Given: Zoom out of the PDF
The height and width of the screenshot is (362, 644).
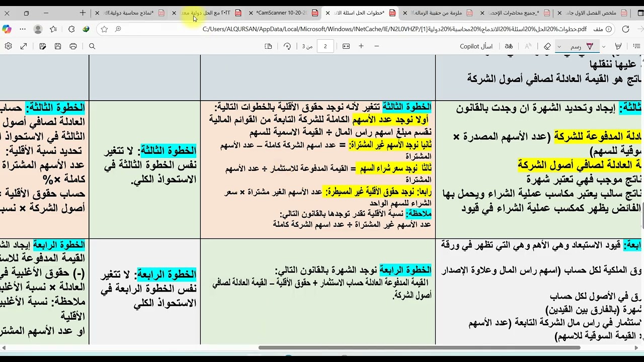Looking at the screenshot, I should pos(376,46).
